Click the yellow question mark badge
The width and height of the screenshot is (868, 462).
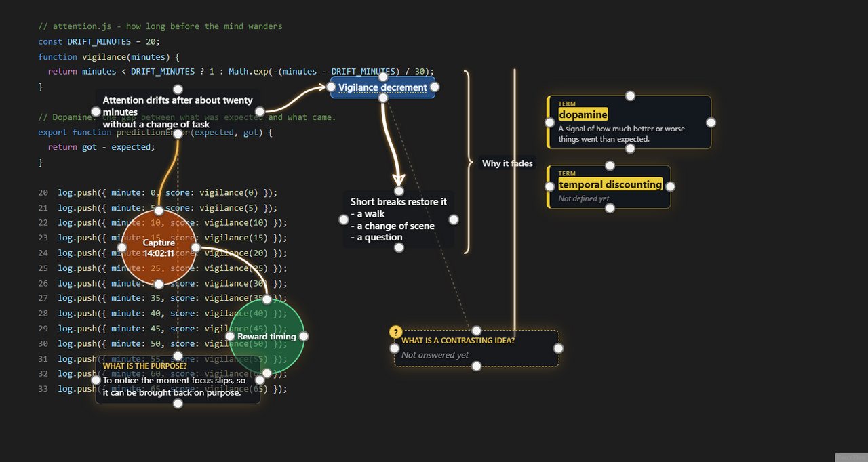[396, 332]
